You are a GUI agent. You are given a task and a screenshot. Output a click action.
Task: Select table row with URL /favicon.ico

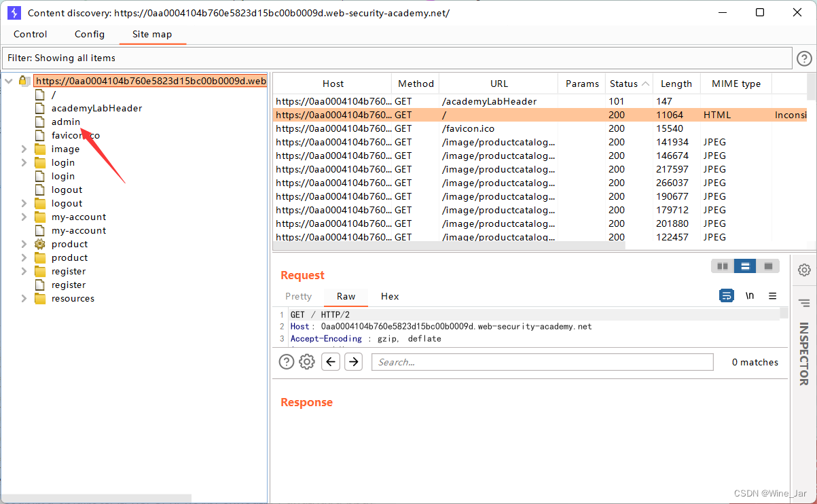[x=539, y=128]
